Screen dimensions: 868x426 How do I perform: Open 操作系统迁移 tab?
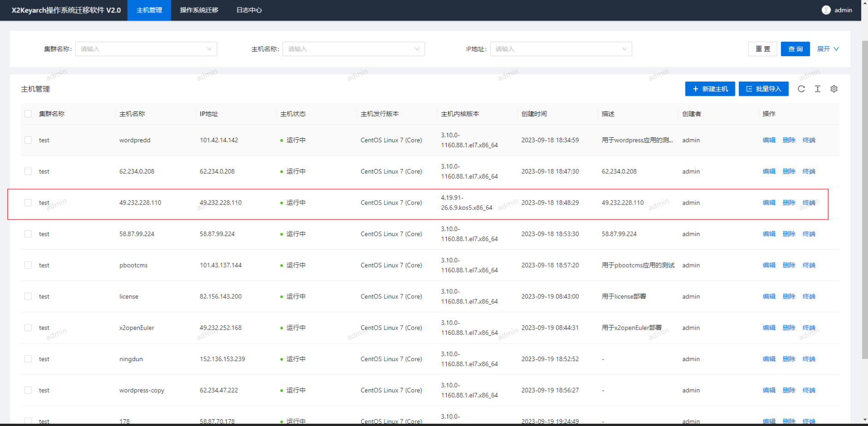[x=199, y=10]
